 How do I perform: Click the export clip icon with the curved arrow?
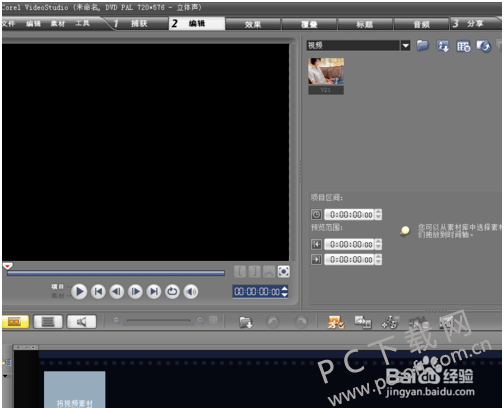(x=484, y=46)
